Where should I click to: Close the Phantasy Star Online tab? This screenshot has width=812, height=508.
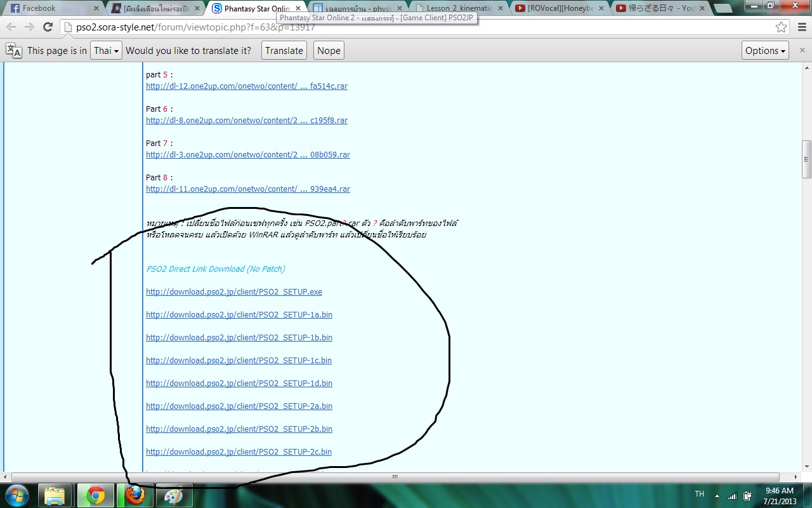[298, 8]
